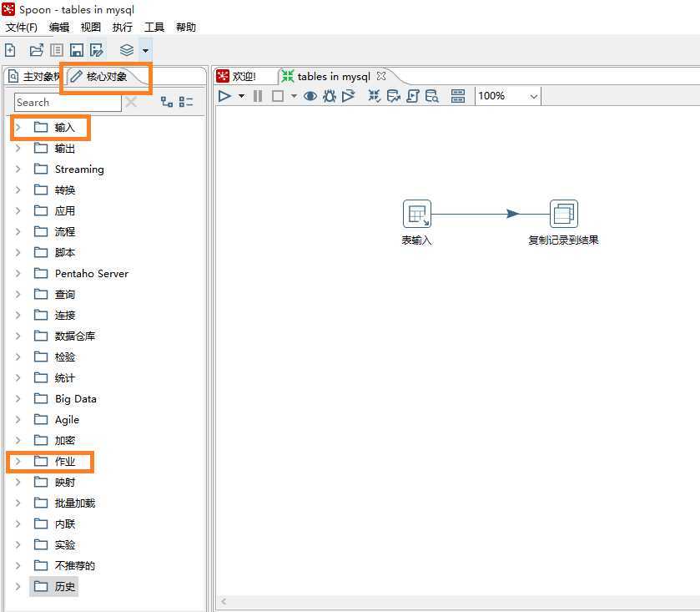Stop the running transformation
Image resolution: width=700 pixels, height=612 pixels.
click(278, 96)
